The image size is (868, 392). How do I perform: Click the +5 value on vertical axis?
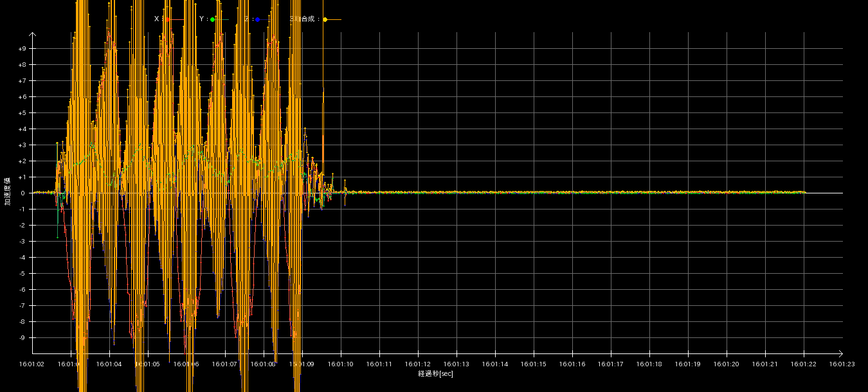pyautogui.click(x=22, y=113)
